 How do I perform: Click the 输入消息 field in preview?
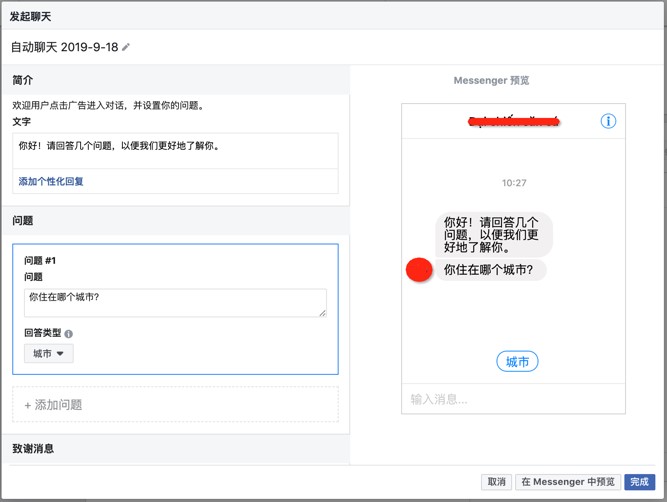coord(513,399)
